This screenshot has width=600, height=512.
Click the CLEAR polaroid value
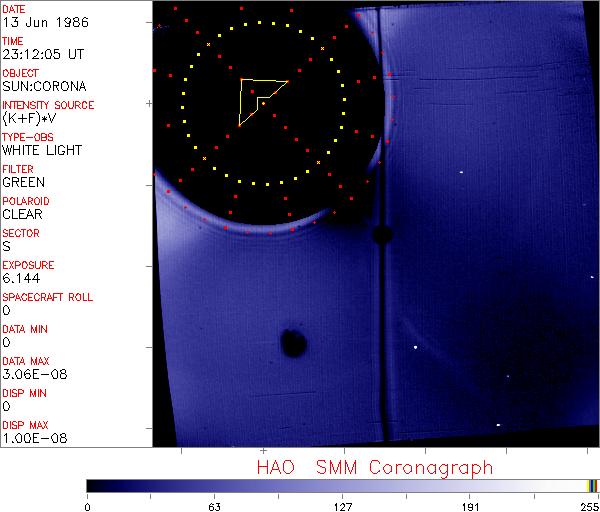click(23, 214)
